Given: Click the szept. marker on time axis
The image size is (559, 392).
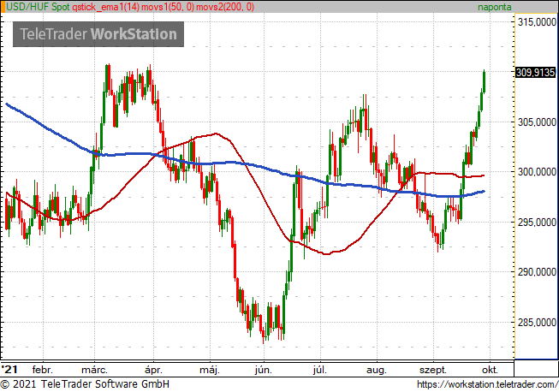Looking at the screenshot, I should [433, 371].
